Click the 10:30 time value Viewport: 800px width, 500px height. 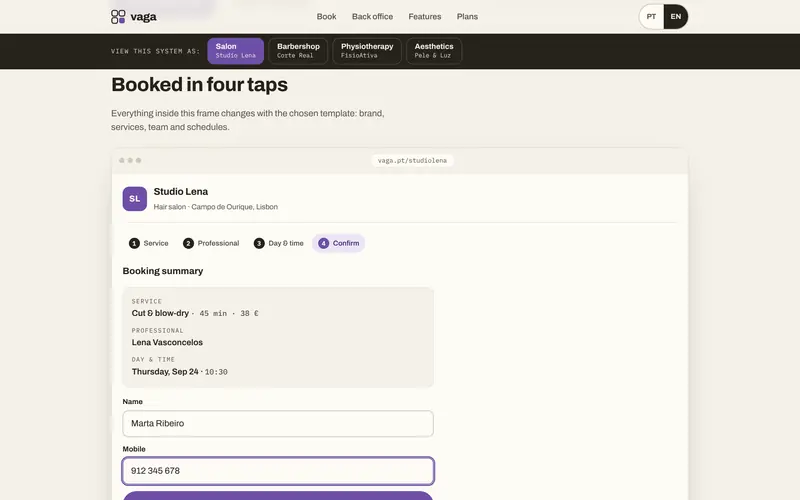pyautogui.click(x=216, y=372)
